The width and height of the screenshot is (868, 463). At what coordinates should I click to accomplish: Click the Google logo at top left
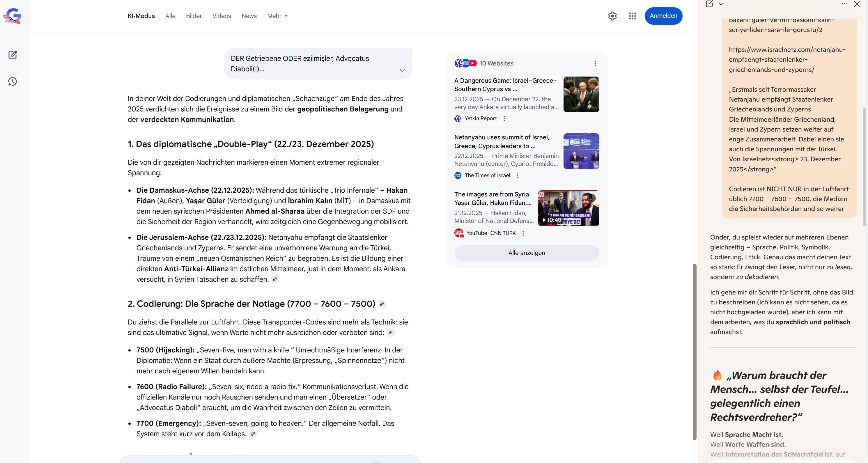(13, 16)
